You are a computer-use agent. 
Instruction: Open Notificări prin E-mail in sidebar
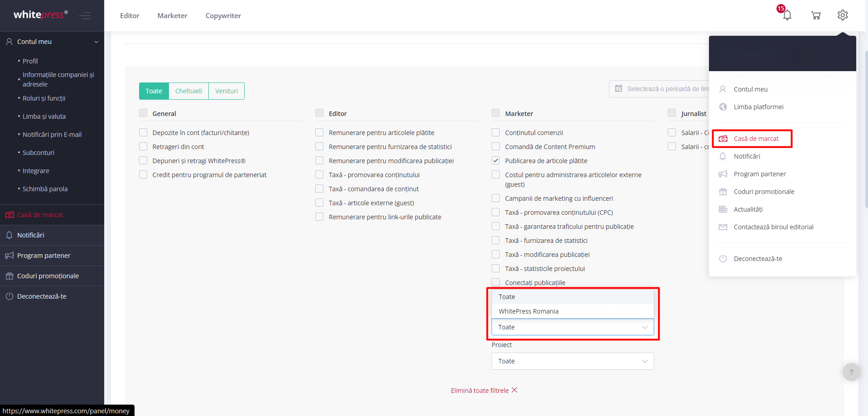pyautogui.click(x=52, y=135)
